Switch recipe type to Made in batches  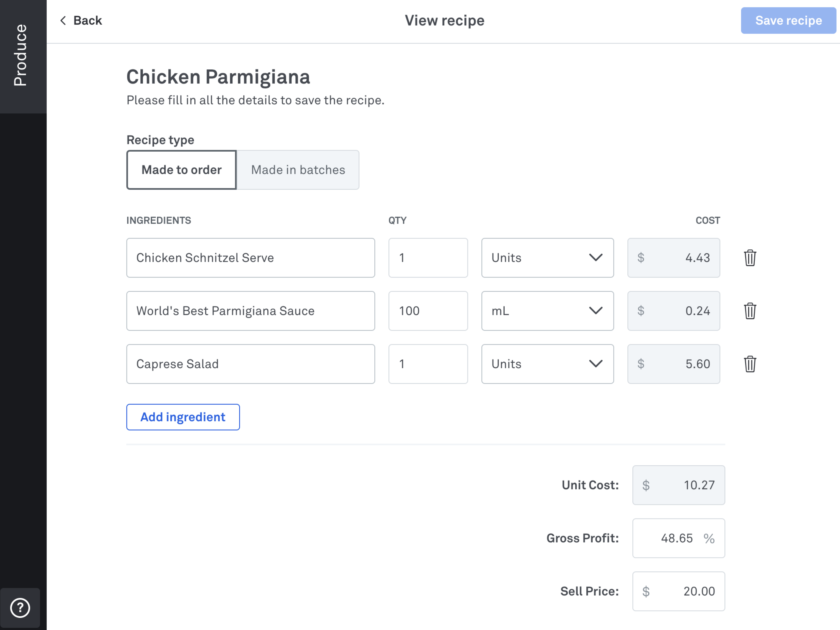coord(298,170)
